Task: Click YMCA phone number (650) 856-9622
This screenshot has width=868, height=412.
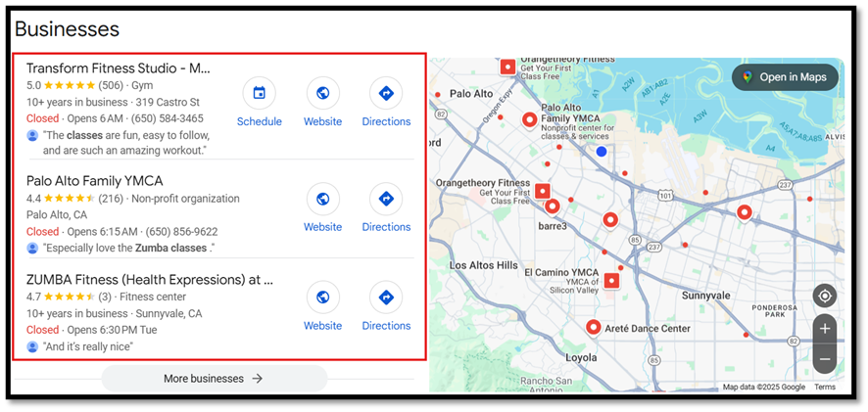Action: (182, 232)
